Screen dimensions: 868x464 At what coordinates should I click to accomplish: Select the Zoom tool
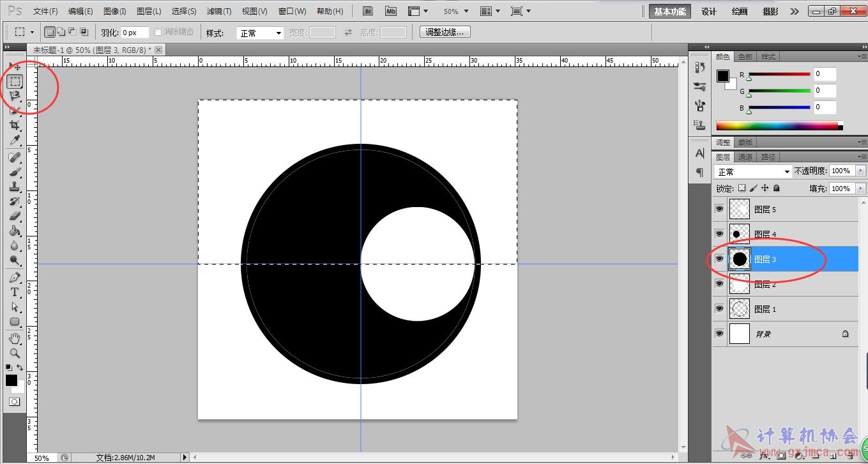click(x=15, y=353)
